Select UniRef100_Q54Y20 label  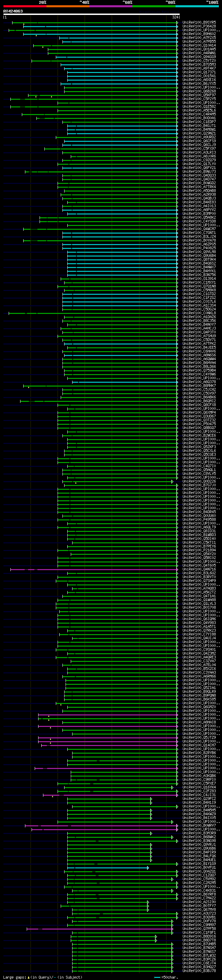[199, 554]
